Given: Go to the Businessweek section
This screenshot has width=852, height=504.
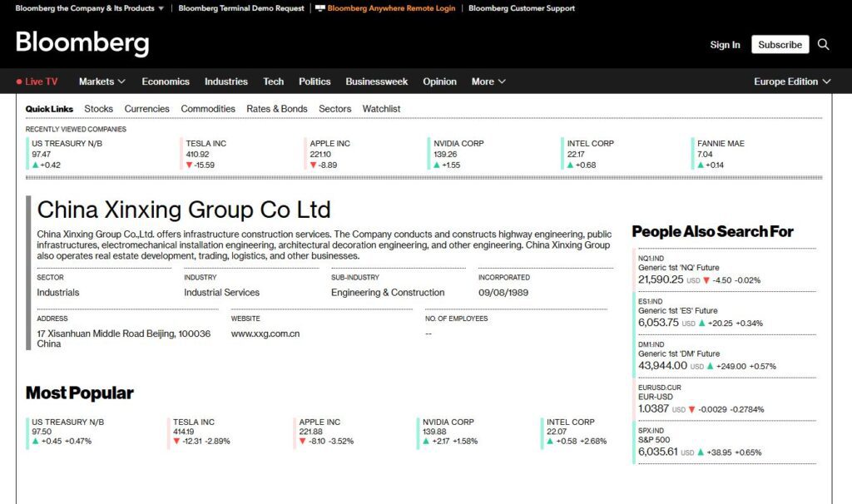Looking at the screenshot, I should click(377, 82).
